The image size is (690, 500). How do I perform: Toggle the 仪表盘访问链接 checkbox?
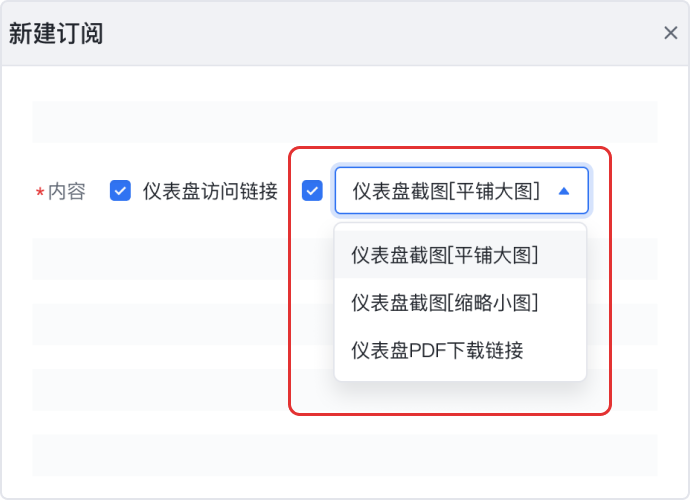click(x=121, y=190)
